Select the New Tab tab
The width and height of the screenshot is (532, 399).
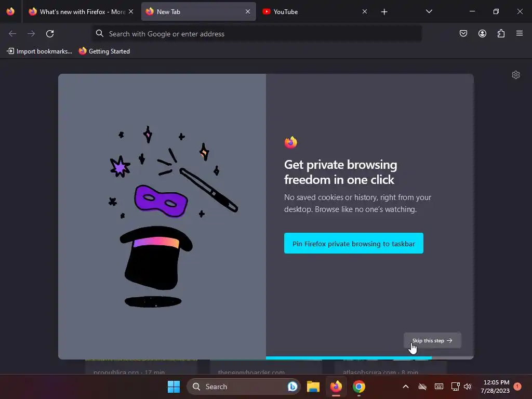(x=198, y=11)
